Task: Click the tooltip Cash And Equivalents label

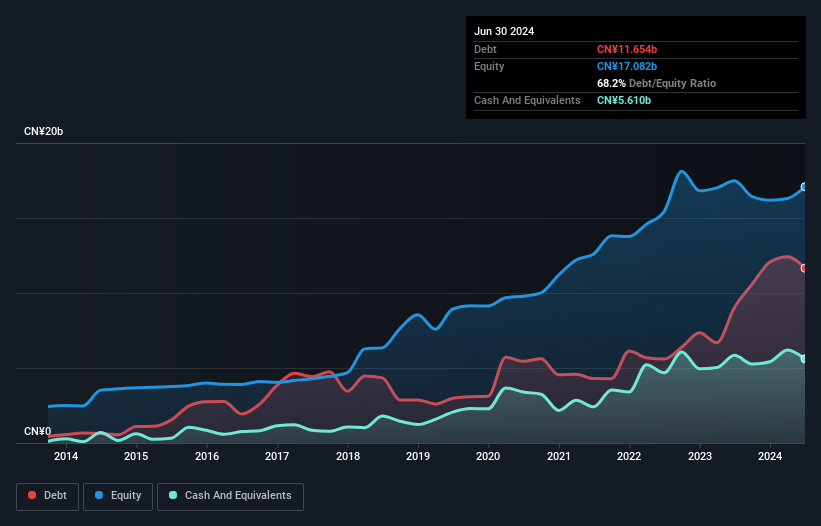Action: point(527,100)
